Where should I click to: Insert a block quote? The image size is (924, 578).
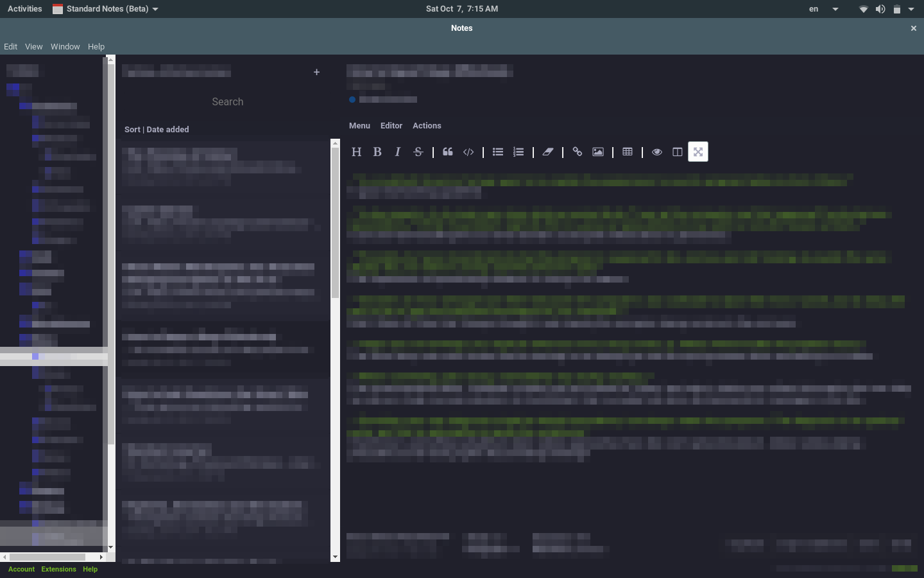tap(448, 152)
